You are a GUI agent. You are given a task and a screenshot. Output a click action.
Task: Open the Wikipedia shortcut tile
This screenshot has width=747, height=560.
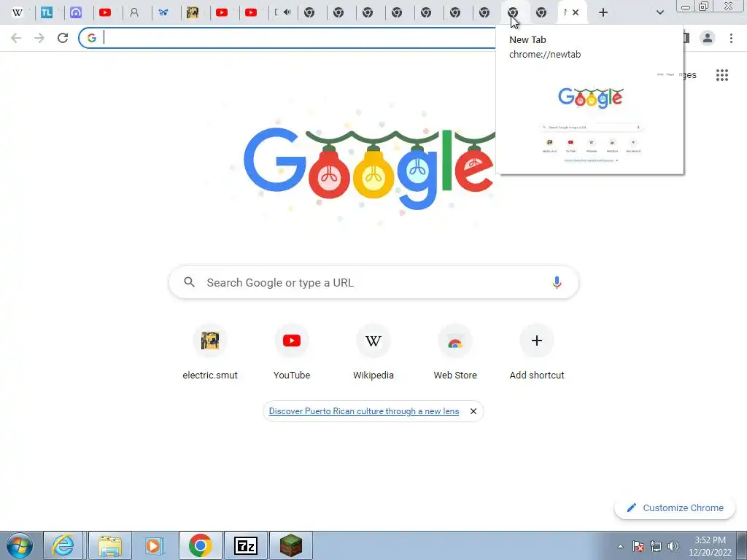(373, 352)
